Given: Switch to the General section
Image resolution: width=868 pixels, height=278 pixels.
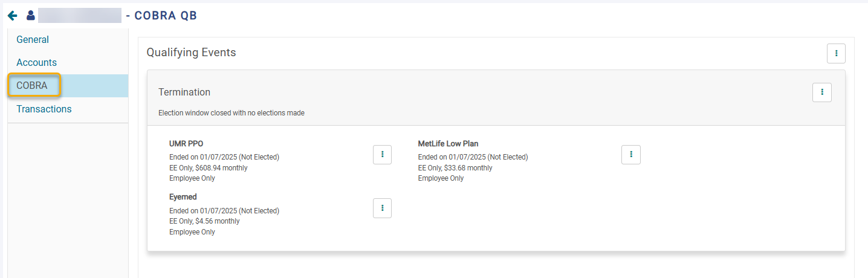Looking at the screenshot, I should [x=33, y=39].
